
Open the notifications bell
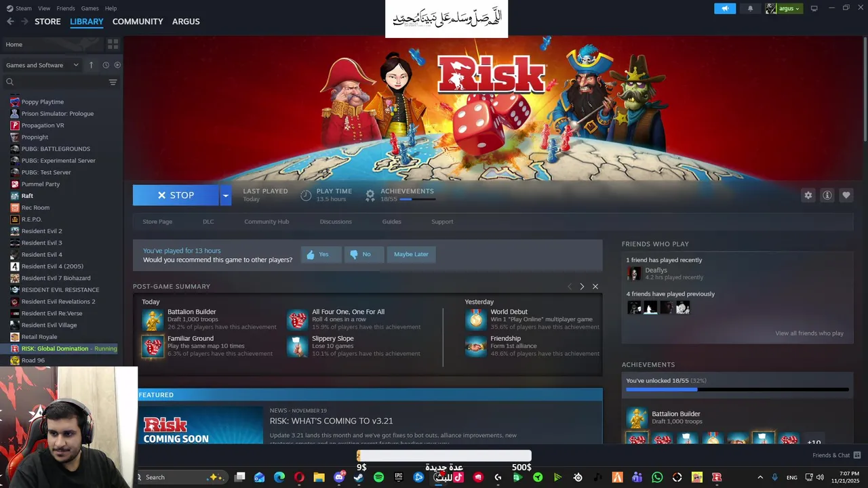750,8
